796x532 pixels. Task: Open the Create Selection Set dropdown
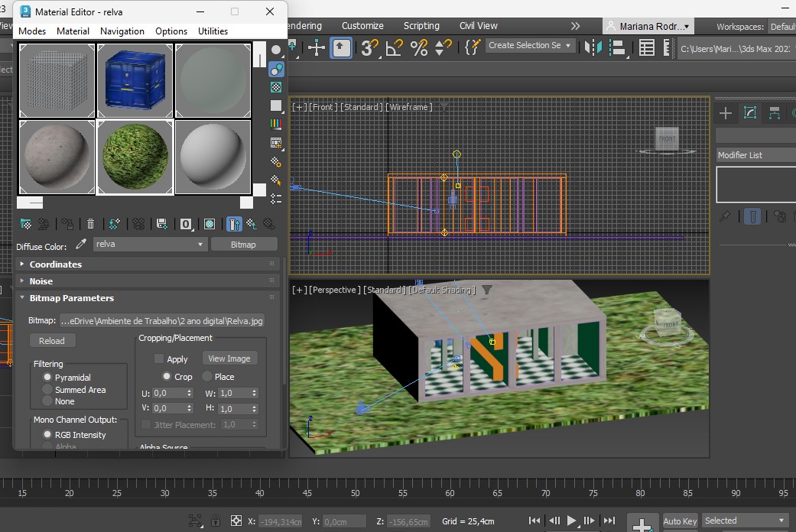530,46
